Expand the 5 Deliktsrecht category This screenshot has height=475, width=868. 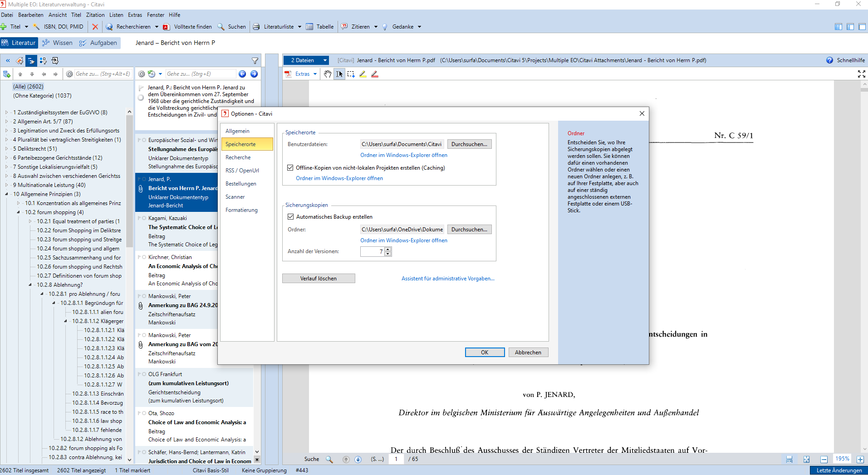(x=6, y=149)
